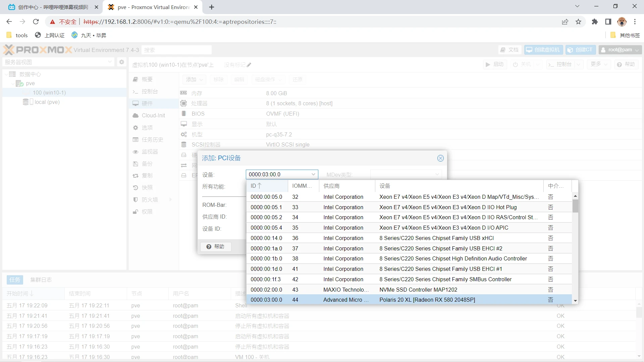Click browser back arrow

coord(9,22)
